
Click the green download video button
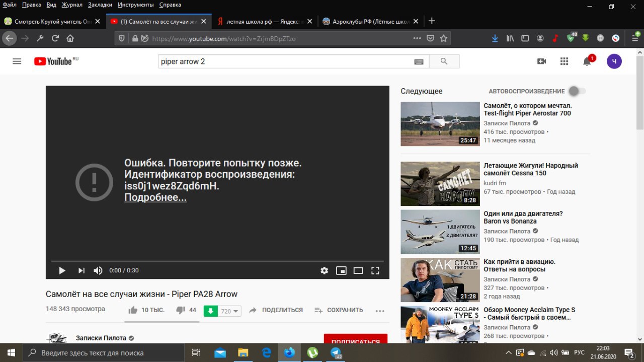[x=210, y=311]
